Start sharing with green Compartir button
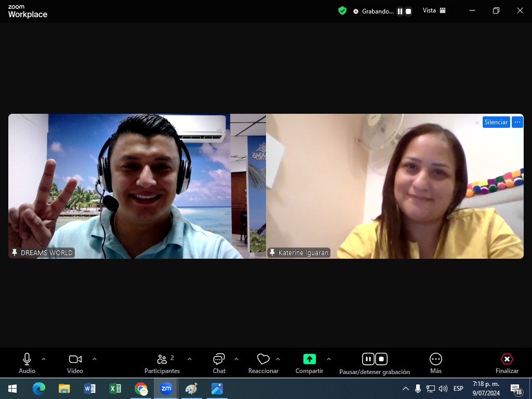 [309, 363]
